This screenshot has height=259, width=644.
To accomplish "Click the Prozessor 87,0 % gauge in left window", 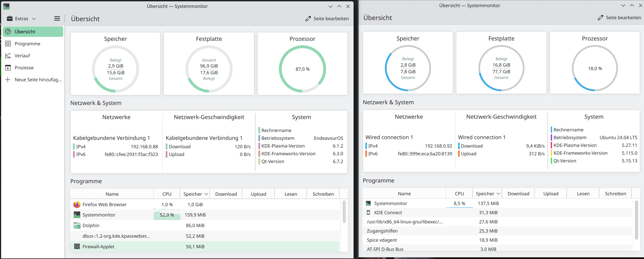I will pos(302,69).
